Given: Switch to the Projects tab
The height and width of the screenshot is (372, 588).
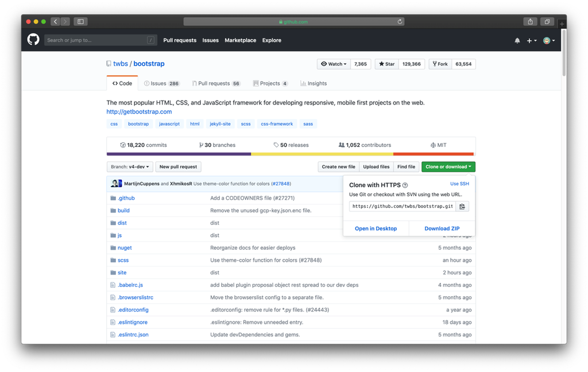Looking at the screenshot, I should (x=270, y=83).
